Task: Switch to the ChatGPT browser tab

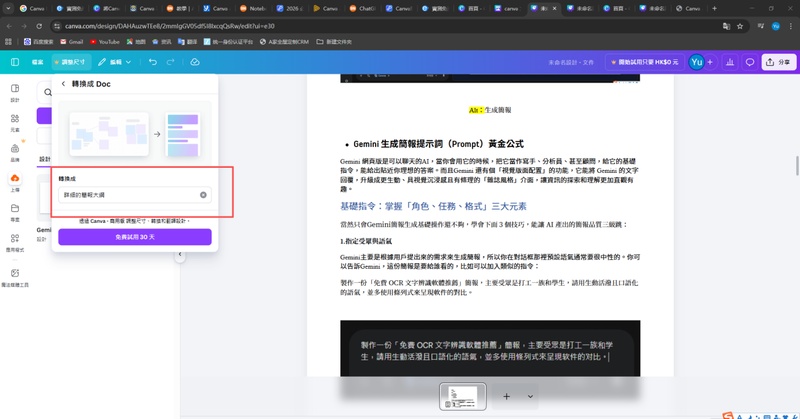Action: pos(363,8)
